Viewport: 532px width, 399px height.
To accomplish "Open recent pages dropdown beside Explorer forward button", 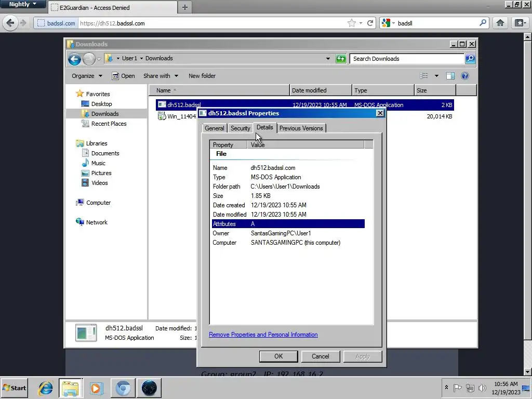I will (99, 59).
